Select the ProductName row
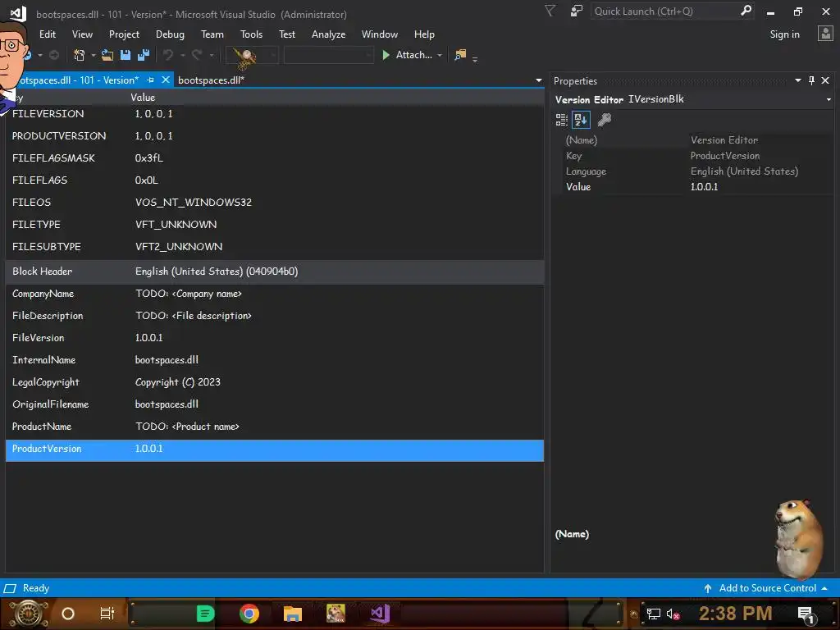The height and width of the screenshot is (630, 840). tap(275, 427)
